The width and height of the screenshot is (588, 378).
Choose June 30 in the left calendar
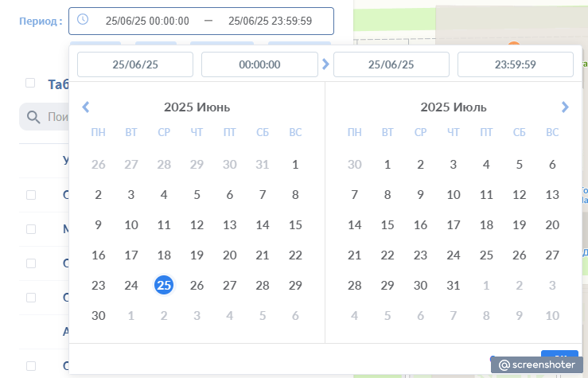pos(99,315)
